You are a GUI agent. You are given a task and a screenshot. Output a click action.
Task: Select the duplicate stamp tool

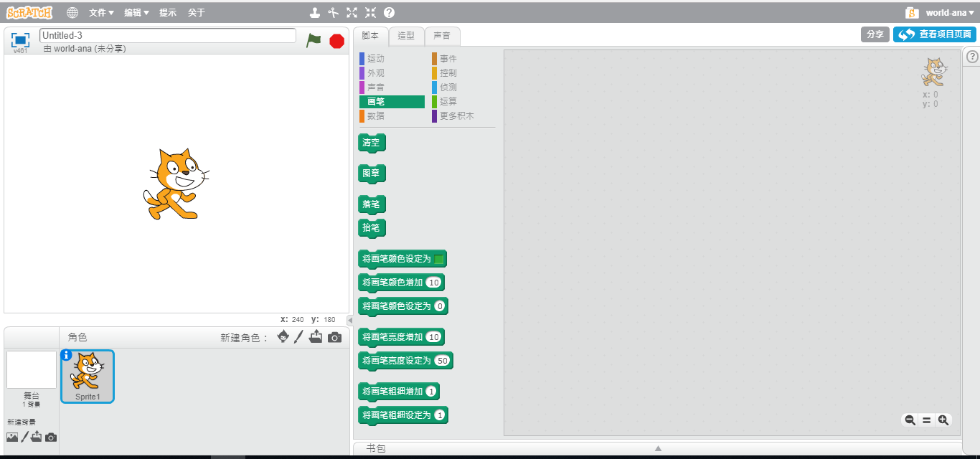[x=315, y=12]
